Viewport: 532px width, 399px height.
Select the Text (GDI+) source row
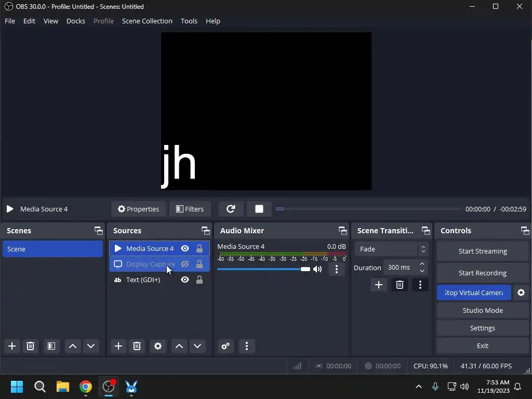point(159,280)
